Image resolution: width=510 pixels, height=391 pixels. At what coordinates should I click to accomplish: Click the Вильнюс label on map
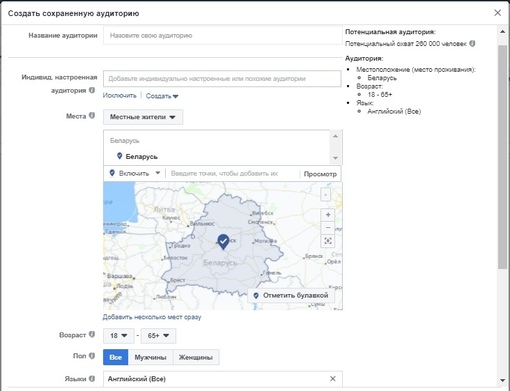[202, 224]
